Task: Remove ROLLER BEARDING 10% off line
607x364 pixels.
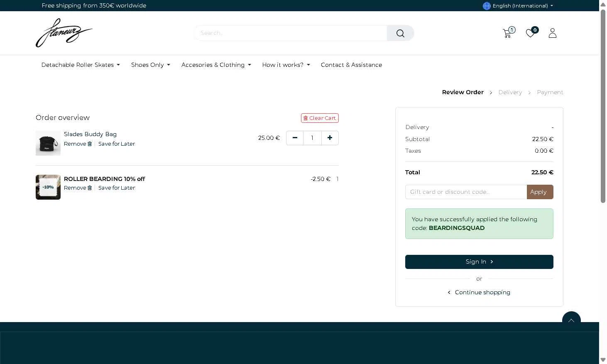Action: (78, 188)
